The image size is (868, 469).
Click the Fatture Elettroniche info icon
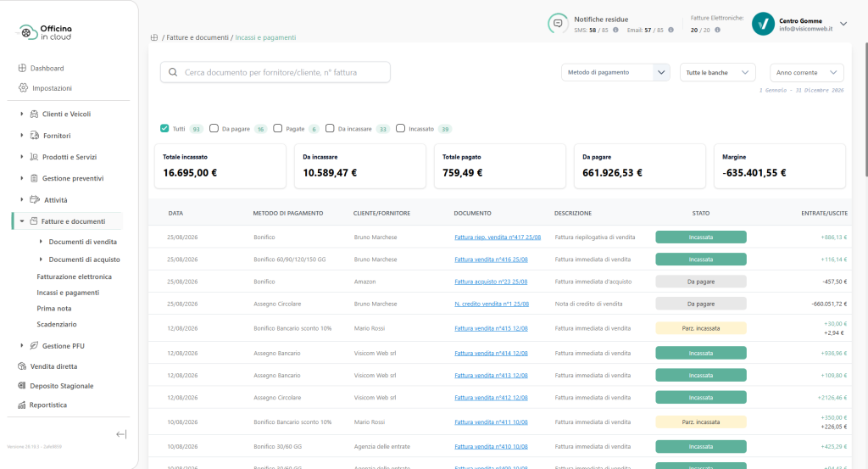tap(717, 30)
